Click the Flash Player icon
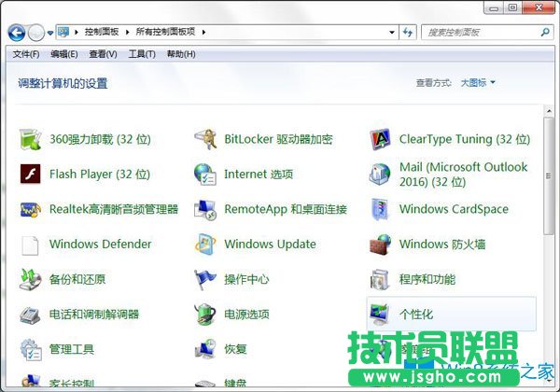 click(x=31, y=174)
